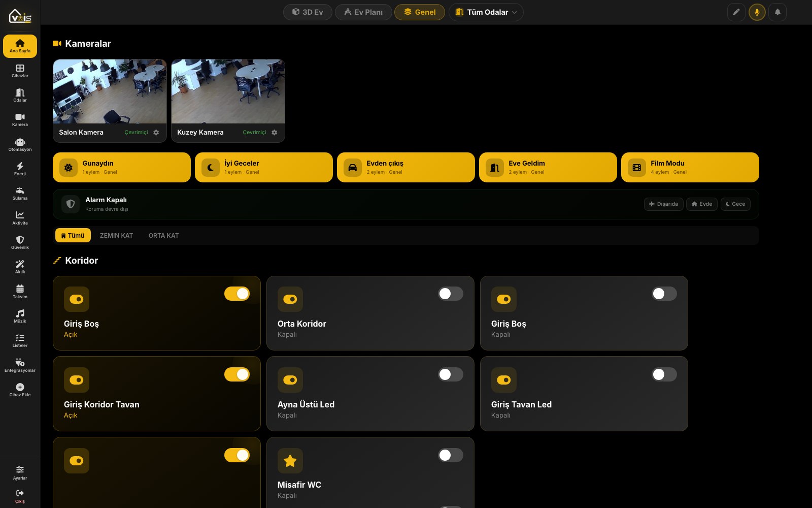View Aktivite from the sidebar
This screenshot has width=812, height=508.
click(x=20, y=218)
